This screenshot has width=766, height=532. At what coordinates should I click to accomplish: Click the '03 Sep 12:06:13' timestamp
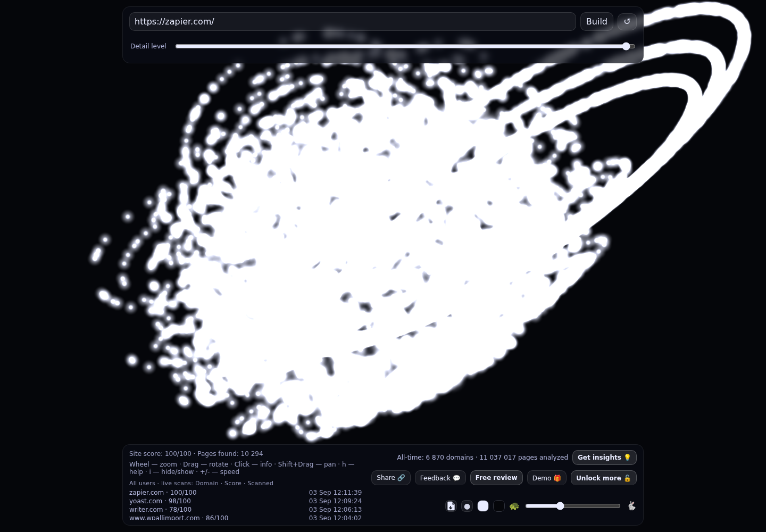(x=335, y=510)
